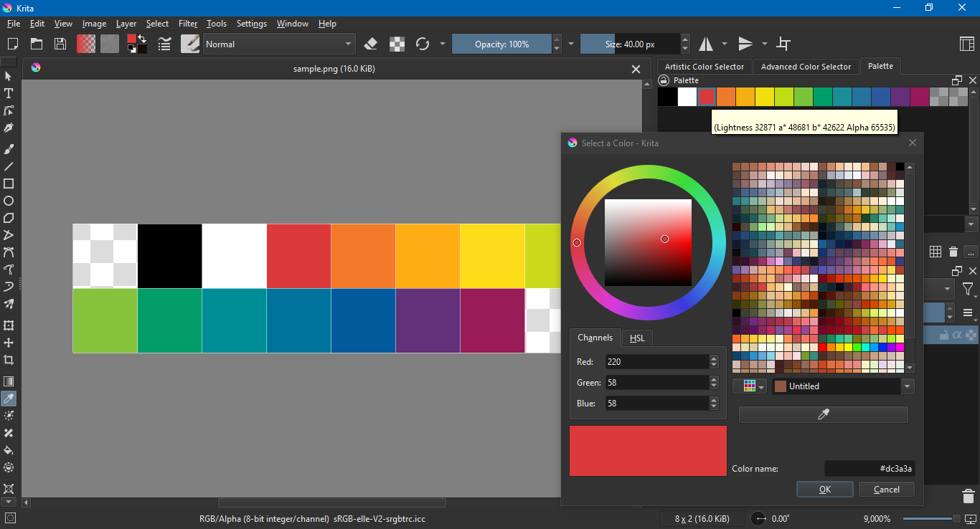Select the Polygon tool
980x529 pixels.
(9, 218)
